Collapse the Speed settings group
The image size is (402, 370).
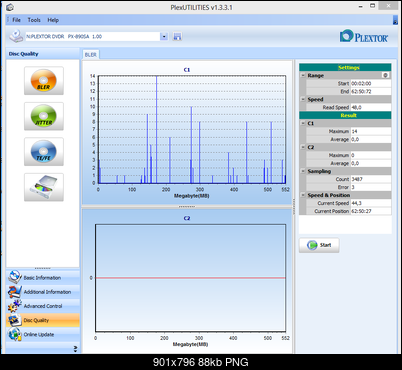pyautogui.click(x=303, y=99)
